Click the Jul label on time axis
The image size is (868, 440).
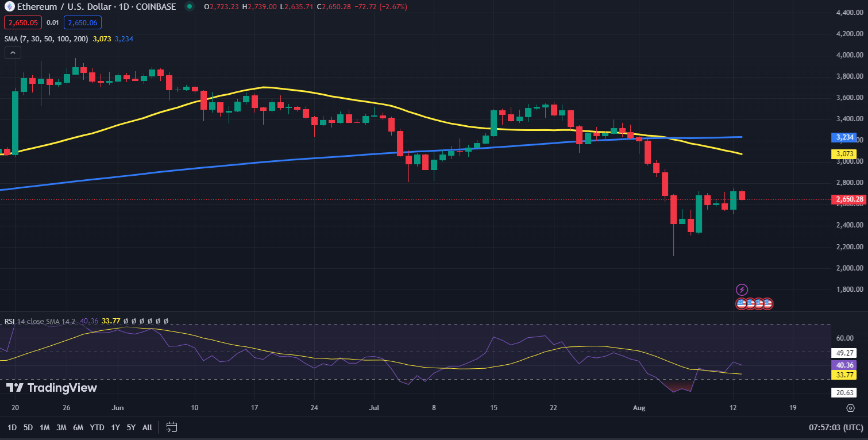(x=375, y=408)
